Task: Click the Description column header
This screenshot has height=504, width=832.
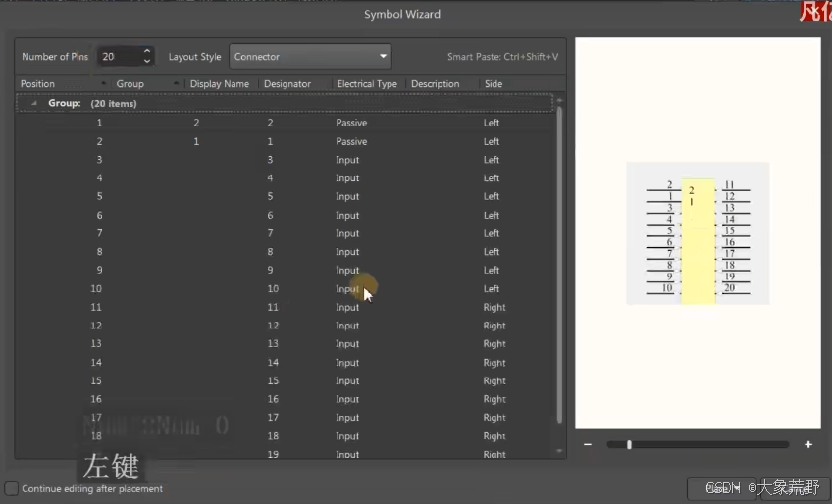Action: (435, 83)
